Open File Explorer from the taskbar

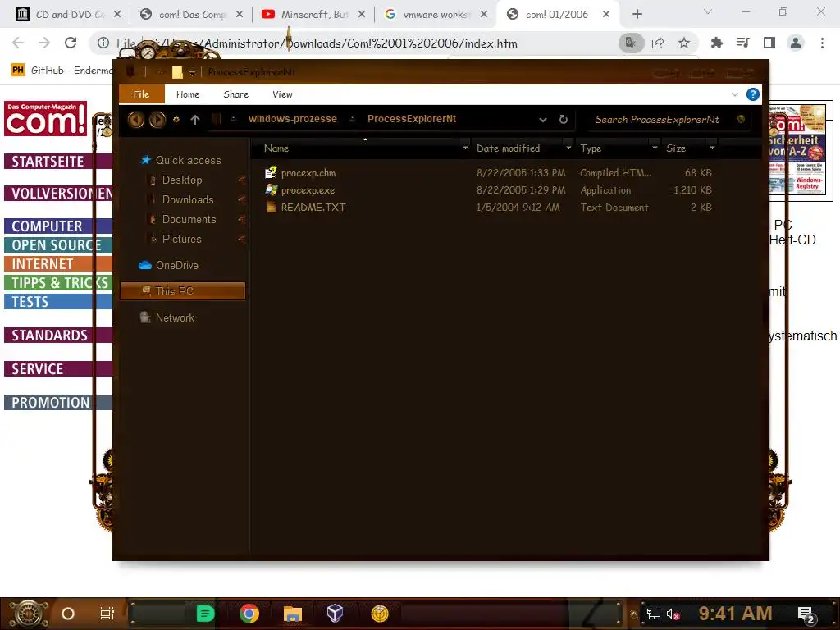(x=293, y=614)
